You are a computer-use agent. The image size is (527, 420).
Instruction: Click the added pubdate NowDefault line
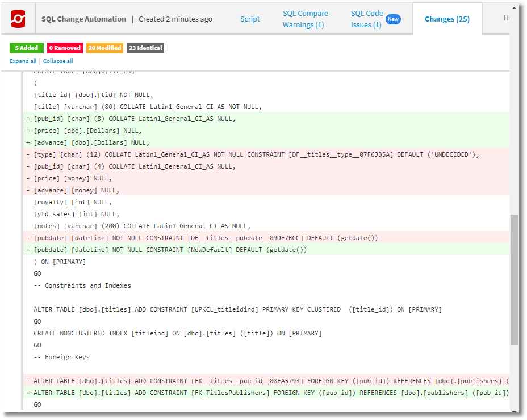(266, 250)
